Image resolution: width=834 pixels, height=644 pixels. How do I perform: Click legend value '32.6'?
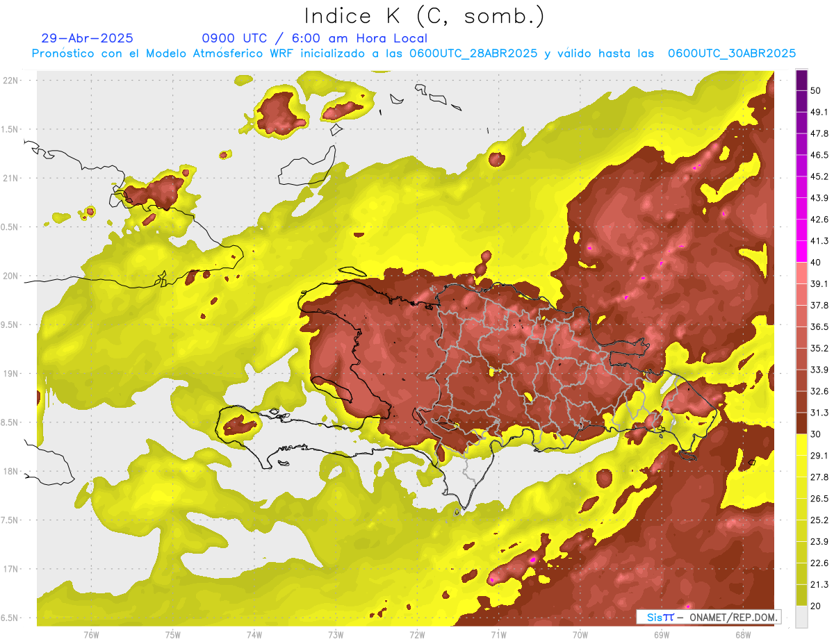click(819, 391)
